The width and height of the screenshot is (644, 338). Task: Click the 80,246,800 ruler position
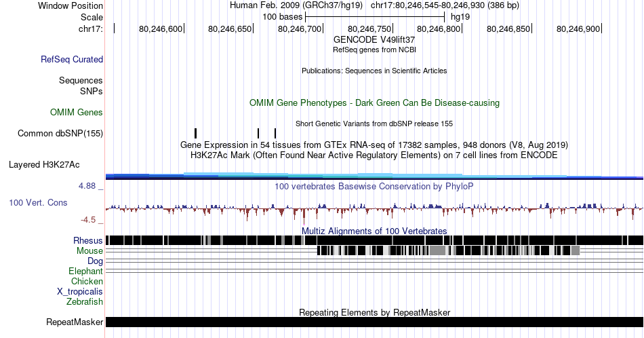pyautogui.click(x=439, y=29)
